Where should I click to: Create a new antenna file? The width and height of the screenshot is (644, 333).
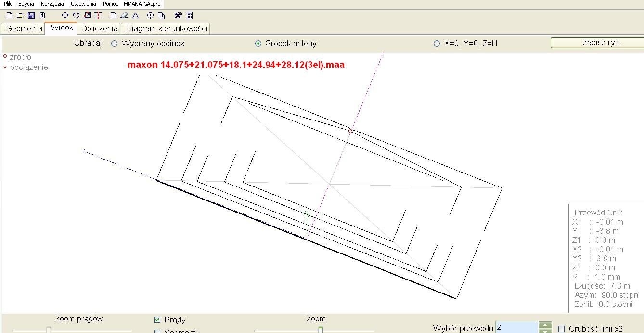tap(9, 15)
